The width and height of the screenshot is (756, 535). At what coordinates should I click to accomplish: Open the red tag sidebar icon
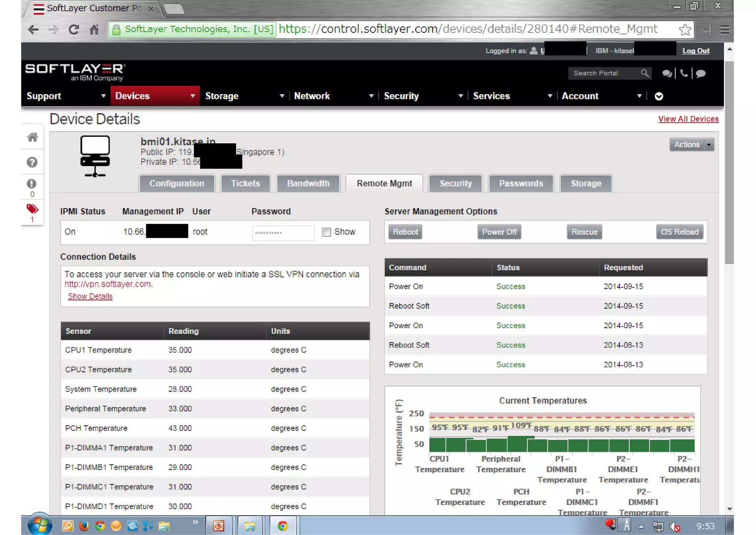click(x=32, y=209)
